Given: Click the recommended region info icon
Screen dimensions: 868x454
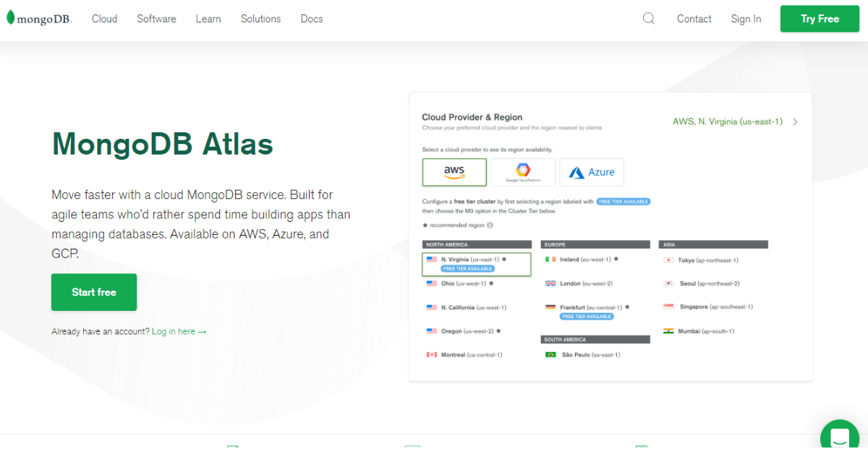Looking at the screenshot, I should click(x=490, y=226).
